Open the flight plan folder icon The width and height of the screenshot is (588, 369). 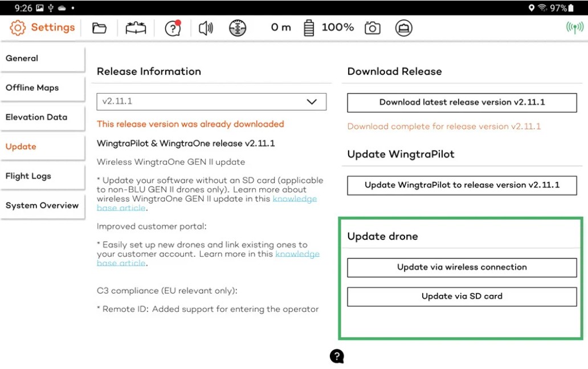[99, 28]
